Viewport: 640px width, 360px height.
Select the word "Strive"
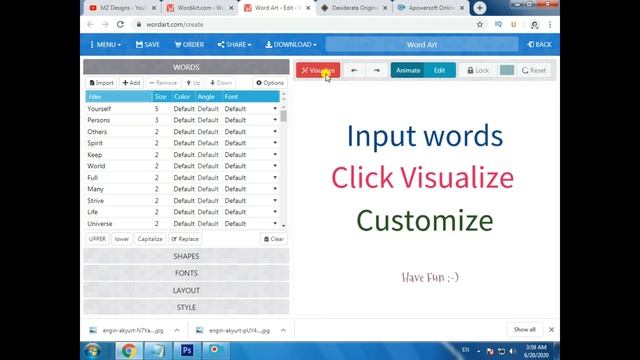(96, 201)
